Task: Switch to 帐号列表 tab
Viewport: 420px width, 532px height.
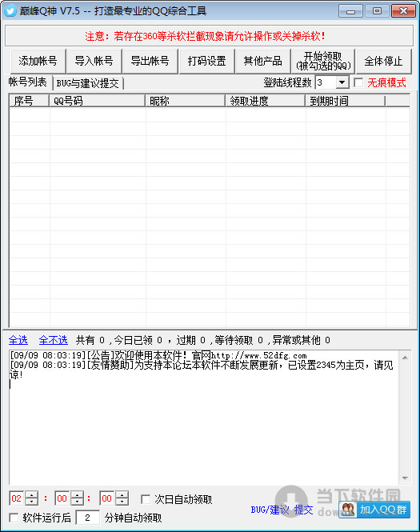Action: coord(28,82)
